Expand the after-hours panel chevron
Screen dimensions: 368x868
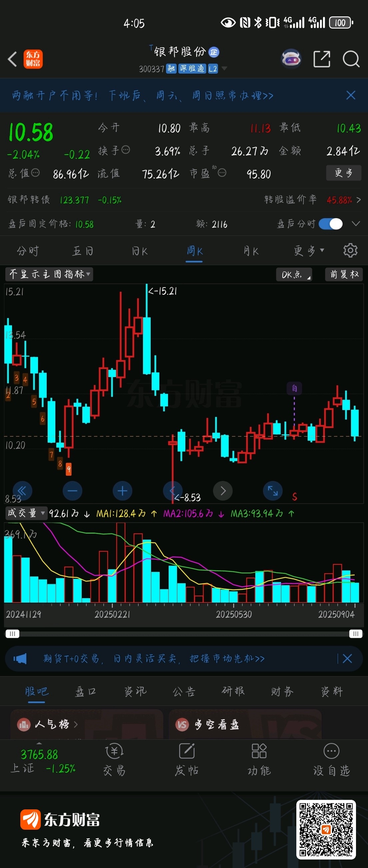click(x=356, y=224)
